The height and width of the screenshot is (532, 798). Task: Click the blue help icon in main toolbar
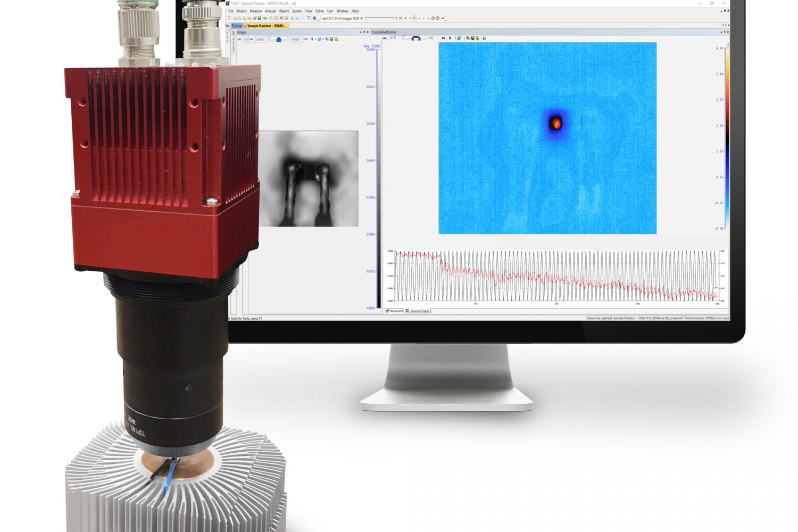click(314, 18)
